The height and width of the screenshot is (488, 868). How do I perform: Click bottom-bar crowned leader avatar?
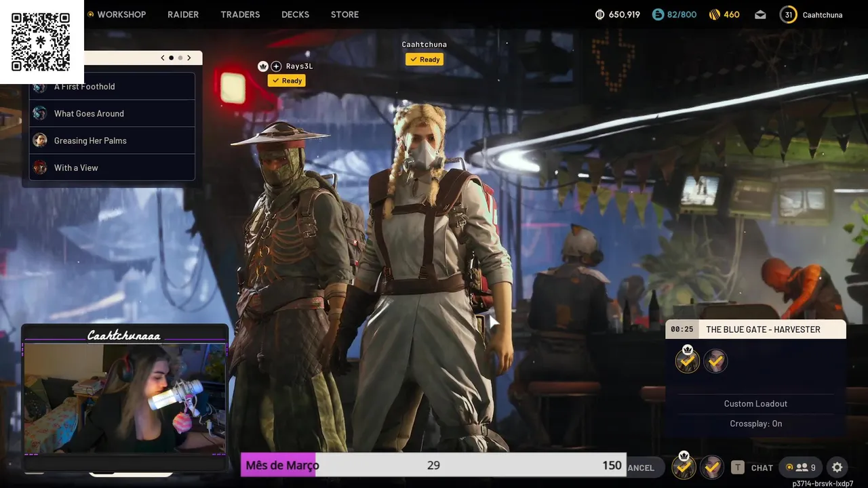684,466
